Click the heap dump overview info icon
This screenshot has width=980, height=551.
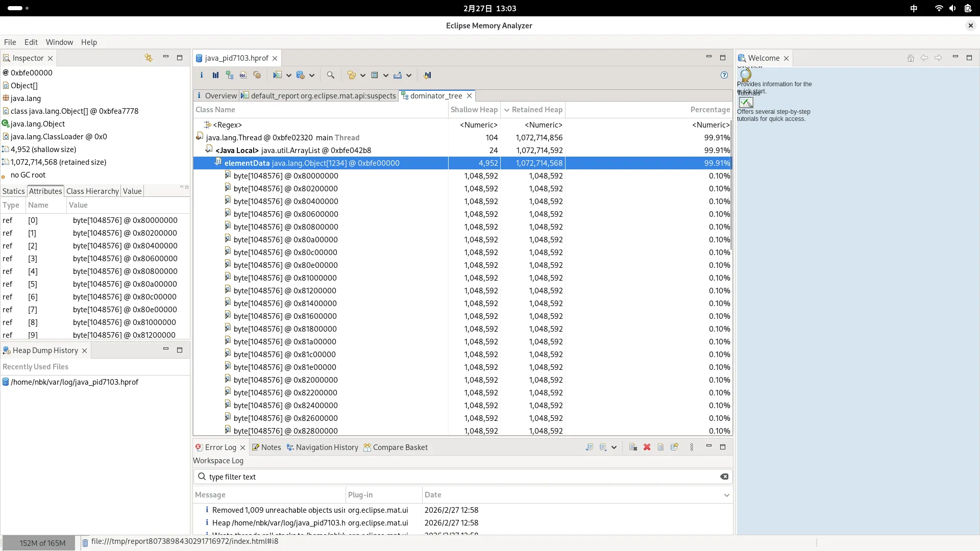(x=202, y=75)
